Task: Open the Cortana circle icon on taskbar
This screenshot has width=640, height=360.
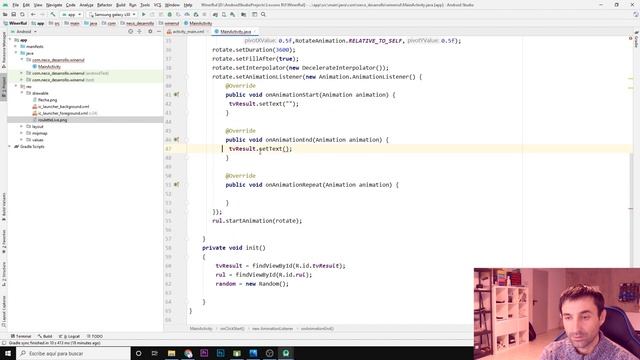Action: pos(138,353)
